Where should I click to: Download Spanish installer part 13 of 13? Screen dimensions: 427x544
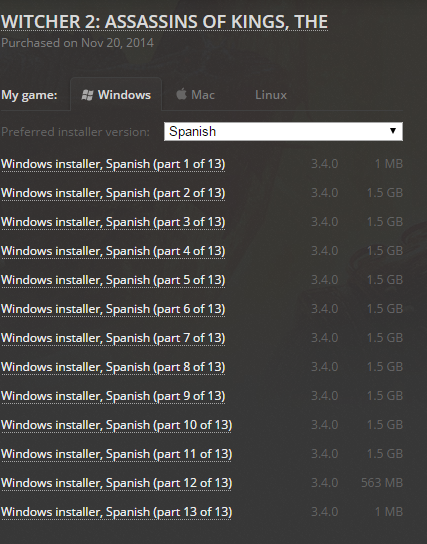[117, 512]
